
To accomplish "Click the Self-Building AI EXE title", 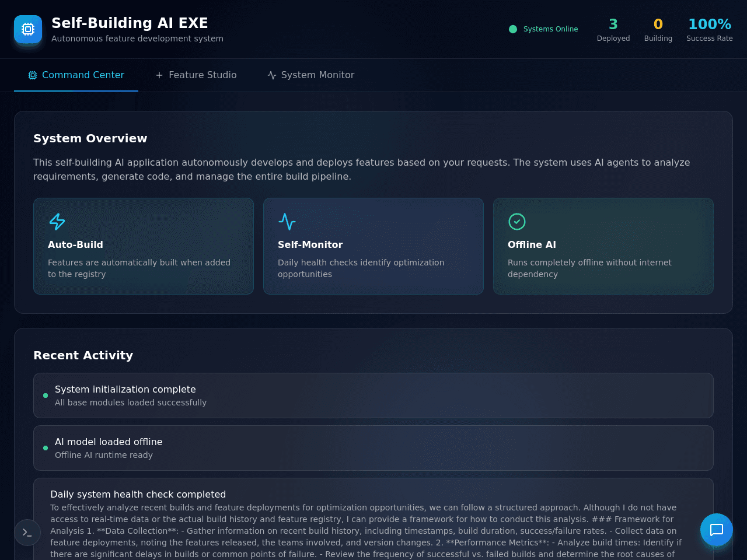I will coord(130,23).
